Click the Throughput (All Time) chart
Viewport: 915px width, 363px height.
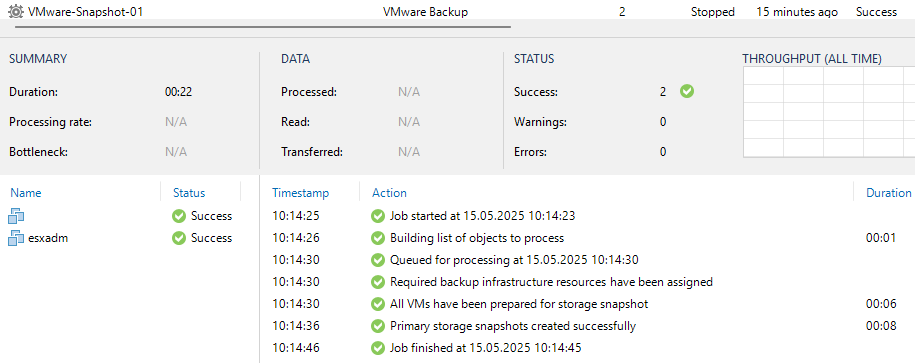[x=829, y=112]
